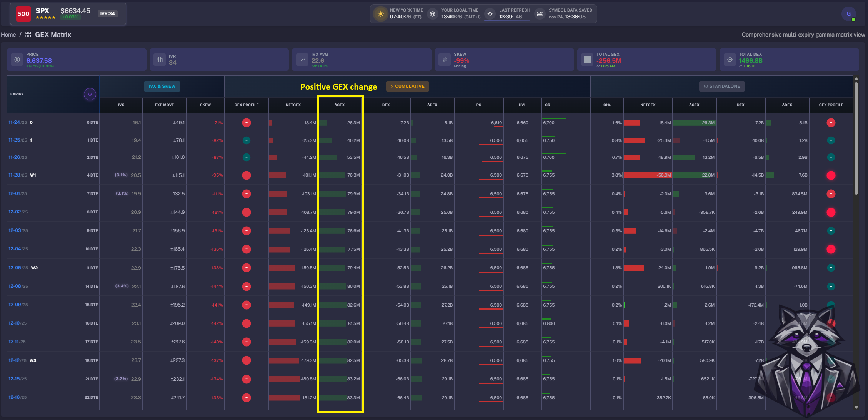Click the globe icon beside Your Local Time

pos(432,14)
